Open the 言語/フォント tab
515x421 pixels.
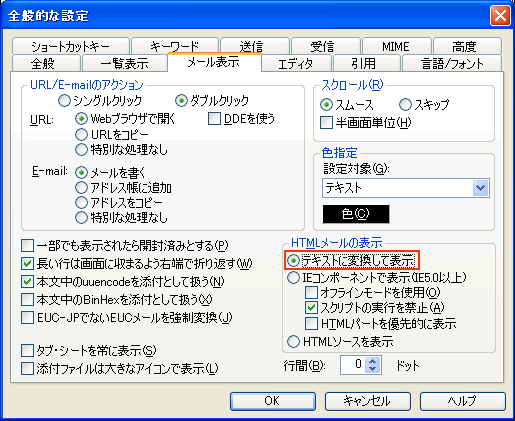pyautogui.click(x=452, y=63)
